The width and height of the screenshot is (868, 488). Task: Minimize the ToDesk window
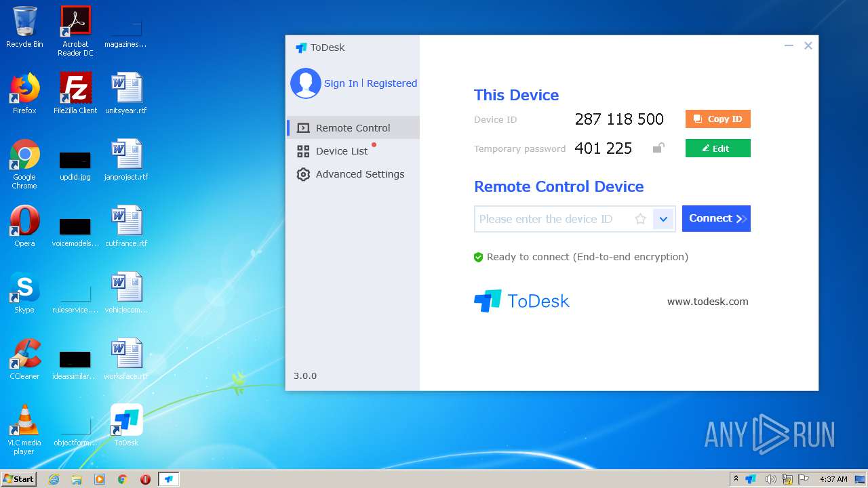pos(789,45)
